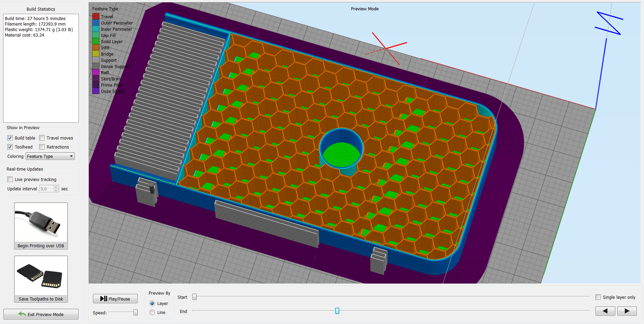Step to previous layer with left arrow
Screen dimensions: 644x324
point(605,311)
